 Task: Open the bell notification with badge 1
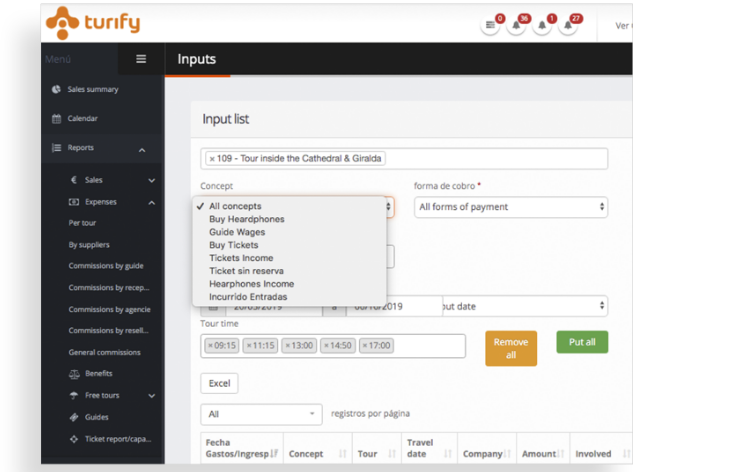pyautogui.click(x=542, y=25)
